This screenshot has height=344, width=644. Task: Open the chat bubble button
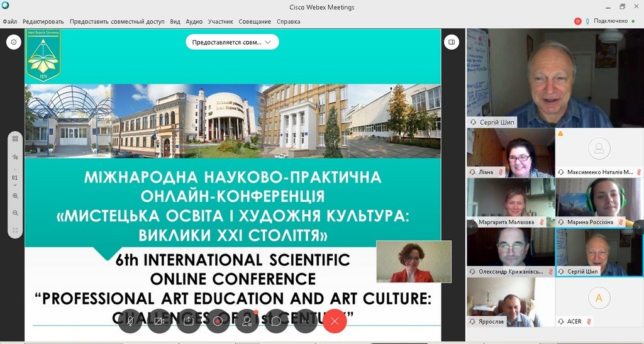pyautogui.click(x=276, y=321)
